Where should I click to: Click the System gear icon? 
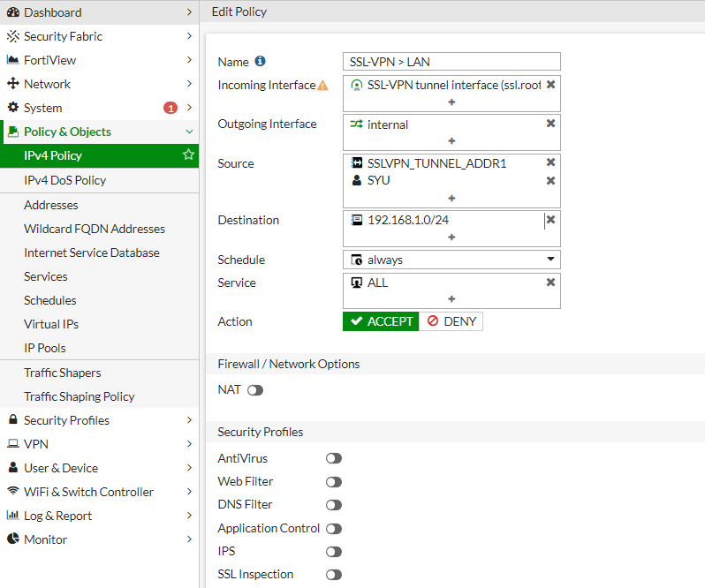[x=13, y=108]
